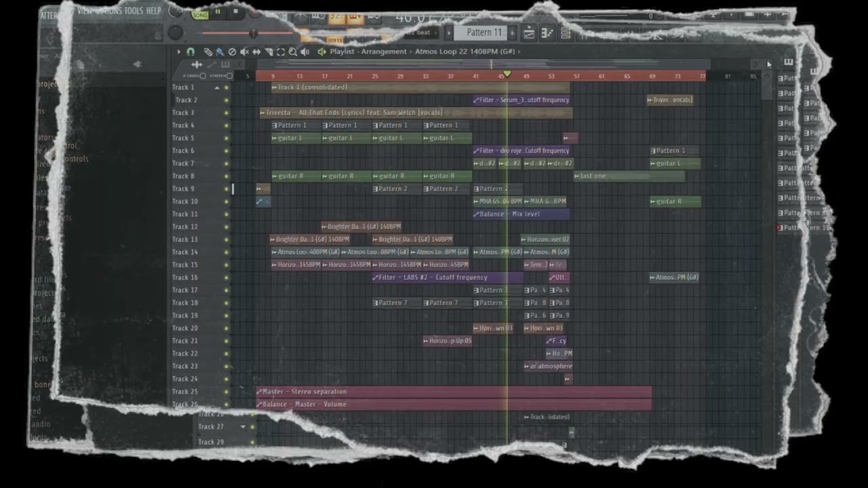This screenshot has width=868, height=488.
Task: Select the Draw pencil tool
Action: 208,52
